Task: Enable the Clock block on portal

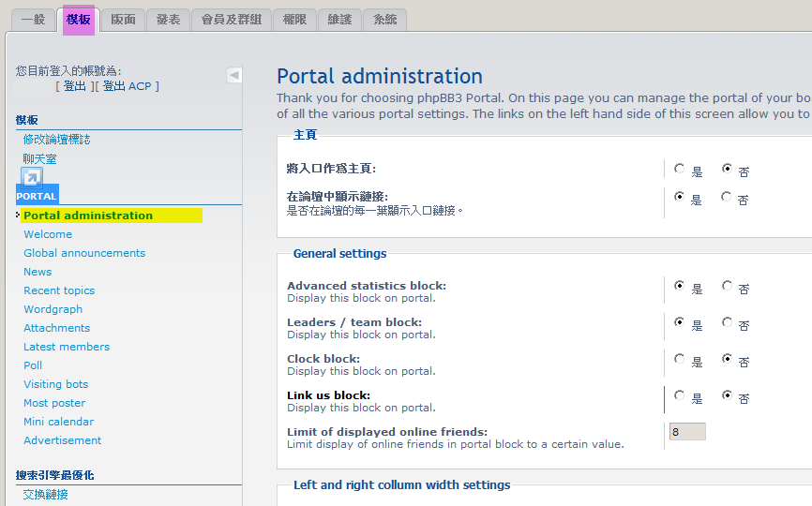Action: 680,360
